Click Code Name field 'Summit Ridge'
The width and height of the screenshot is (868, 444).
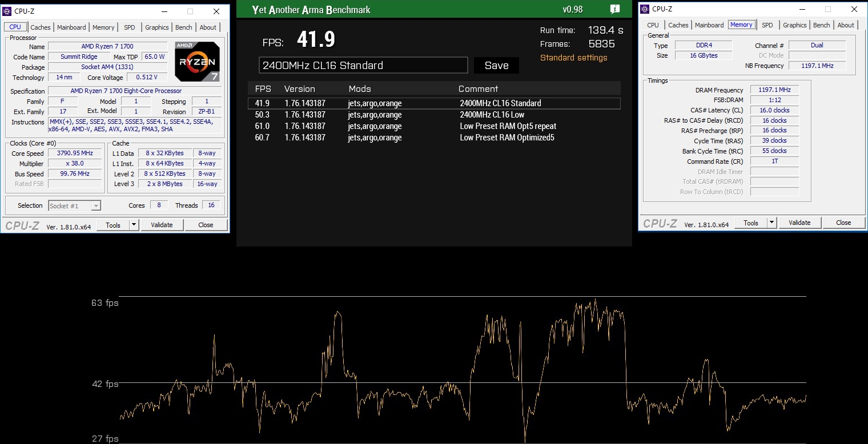pyautogui.click(x=79, y=56)
